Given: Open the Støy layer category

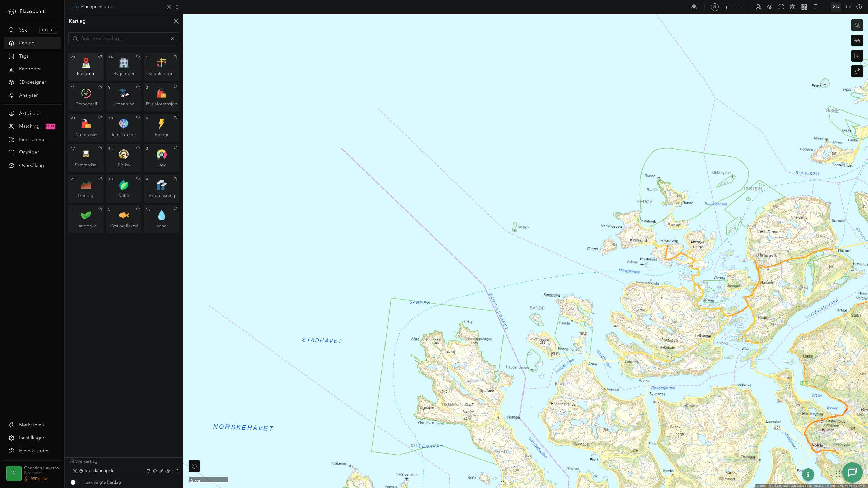Looking at the screenshot, I should pyautogui.click(x=161, y=158).
